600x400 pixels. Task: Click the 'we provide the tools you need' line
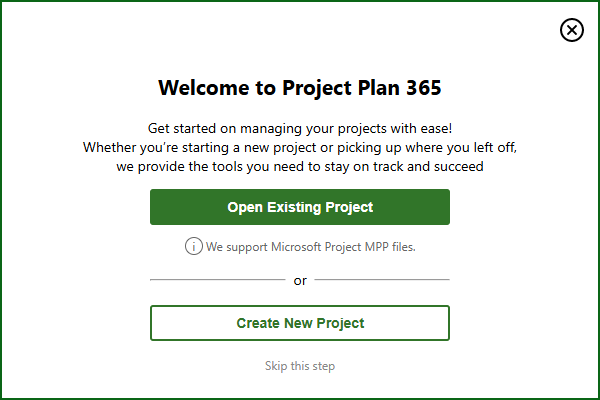click(x=300, y=167)
